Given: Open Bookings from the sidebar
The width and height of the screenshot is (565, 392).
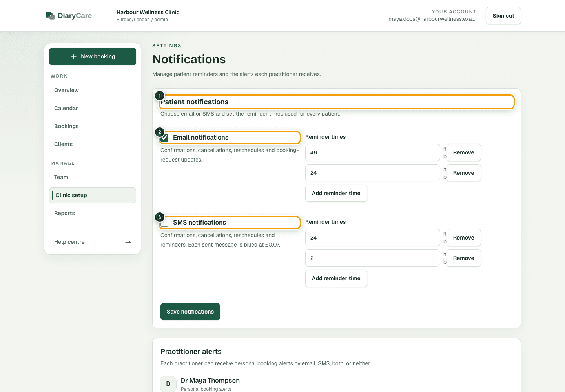Looking at the screenshot, I should (x=93, y=126).
